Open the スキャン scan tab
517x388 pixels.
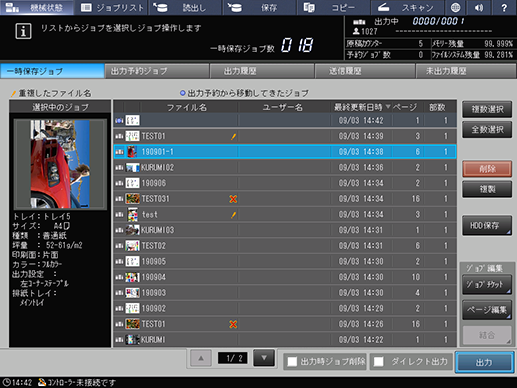(x=407, y=7)
